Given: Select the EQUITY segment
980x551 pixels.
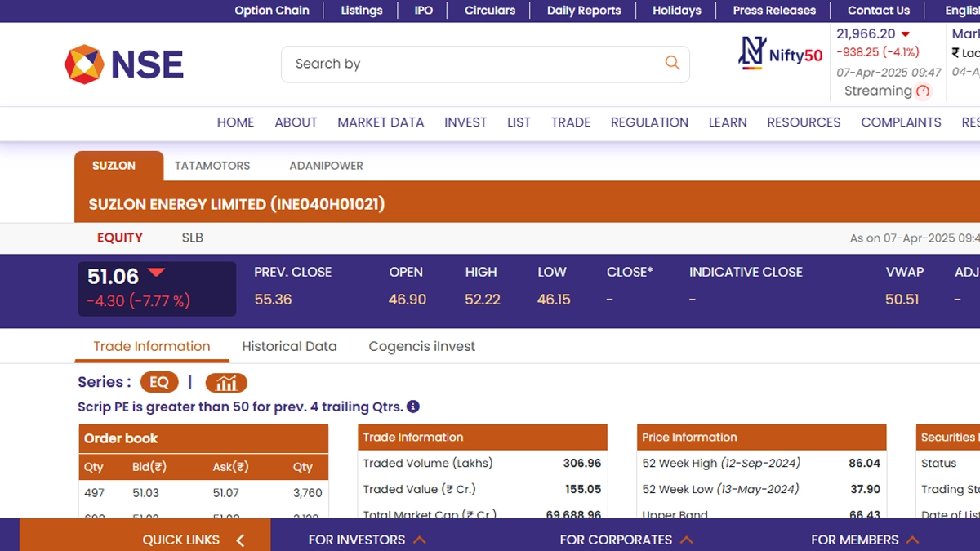Looking at the screenshot, I should coord(120,238).
